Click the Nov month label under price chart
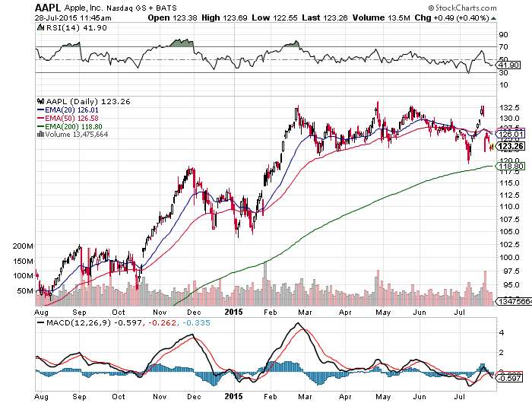This screenshot has height=403, width=532. pyautogui.click(x=160, y=313)
